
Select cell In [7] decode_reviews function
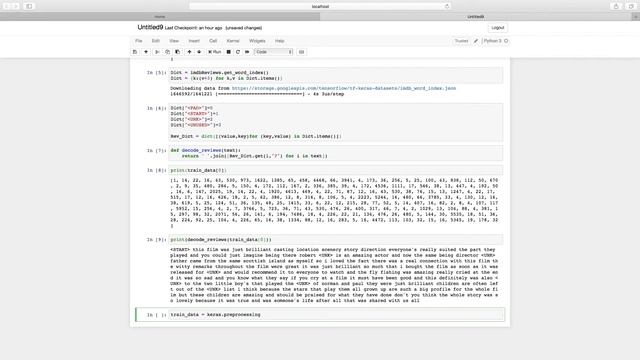pyautogui.click(x=336, y=153)
